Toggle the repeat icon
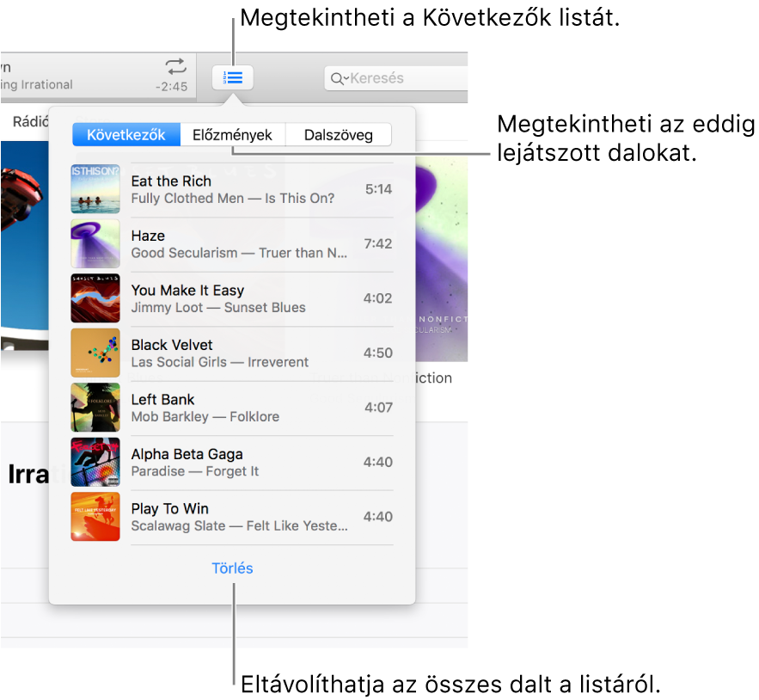This screenshot has height=700, width=759. click(x=175, y=66)
